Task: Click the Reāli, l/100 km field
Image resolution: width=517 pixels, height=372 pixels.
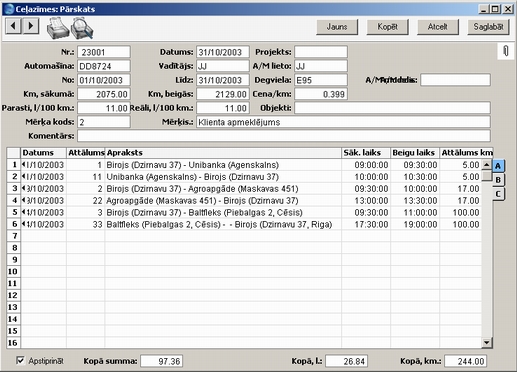Action: click(x=223, y=108)
